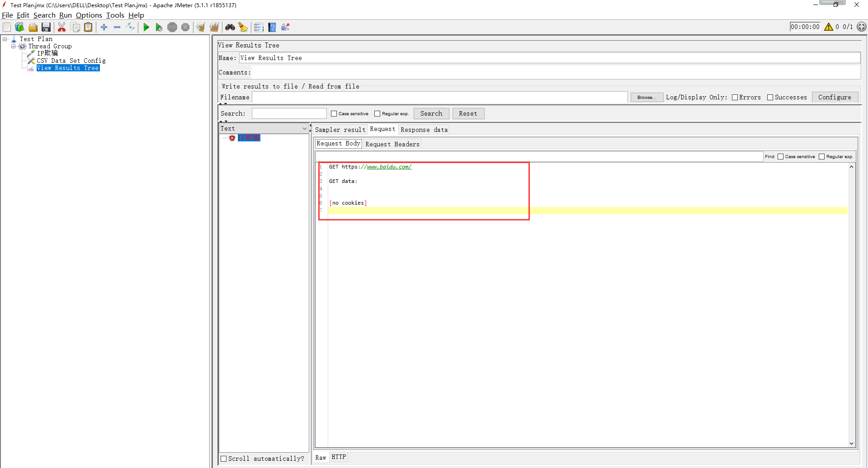Click the Collapse All minus icon

point(117,27)
